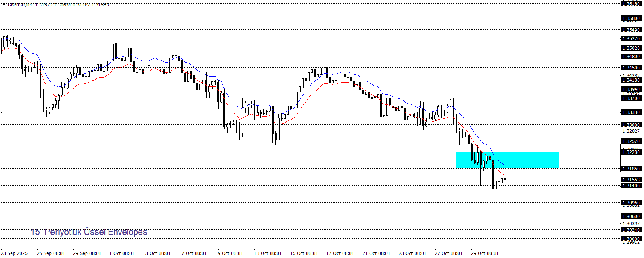Select the cyan rectangle zone on the chart
Image resolution: width=644 pixels, height=258 pixels.
[507, 160]
